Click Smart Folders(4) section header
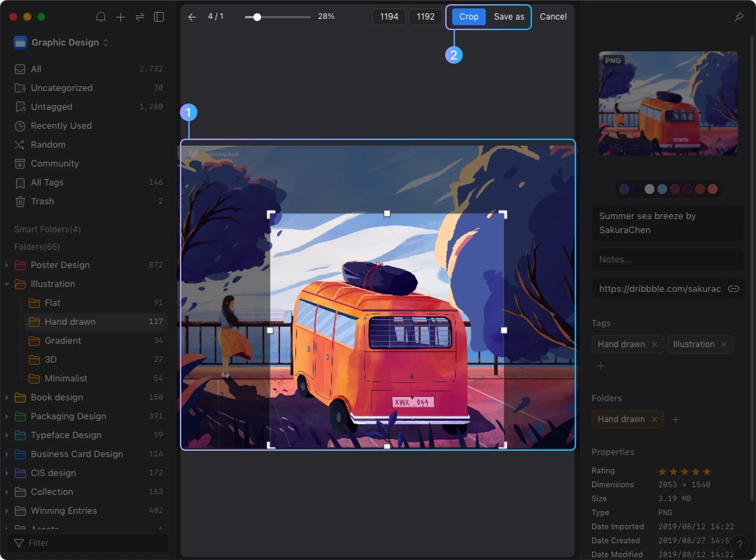The width and height of the screenshot is (756, 560). click(x=47, y=229)
